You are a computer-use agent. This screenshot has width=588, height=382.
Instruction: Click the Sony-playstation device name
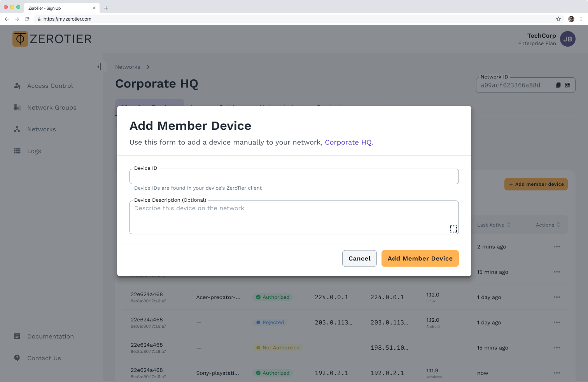[217, 373]
